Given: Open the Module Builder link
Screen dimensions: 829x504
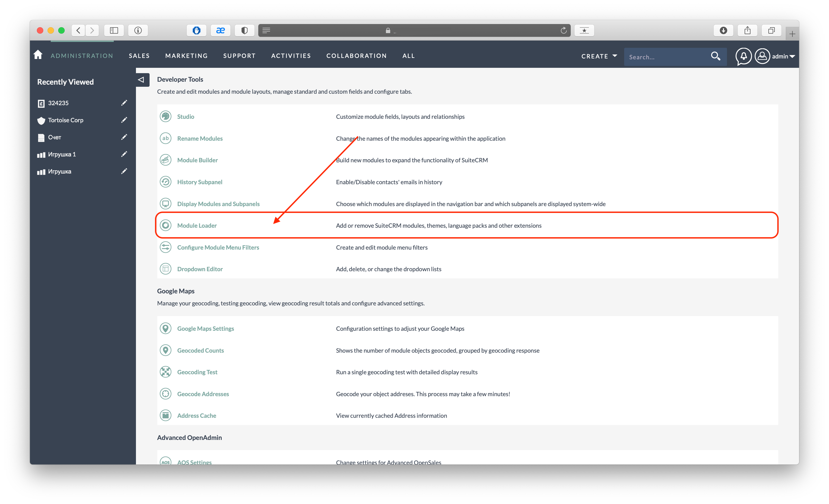Looking at the screenshot, I should tap(197, 160).
